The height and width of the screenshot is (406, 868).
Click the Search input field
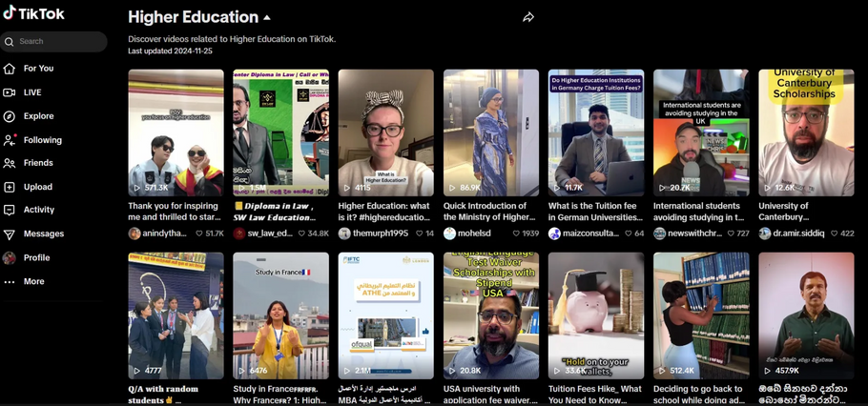53,42
